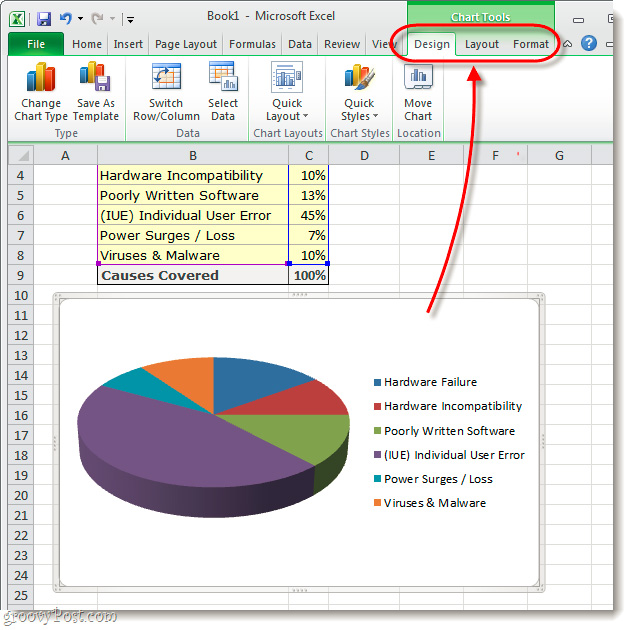Viewport: 633px width, 630px height.
Task: Click the Hardware Incompatibility cell
Action: (193, 176)
